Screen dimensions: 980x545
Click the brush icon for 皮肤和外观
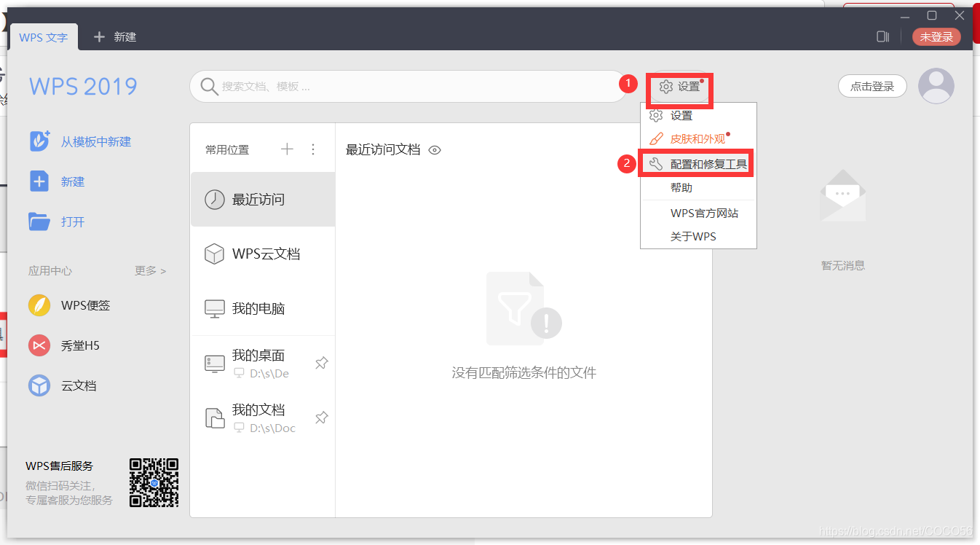(x=656, y=138)
